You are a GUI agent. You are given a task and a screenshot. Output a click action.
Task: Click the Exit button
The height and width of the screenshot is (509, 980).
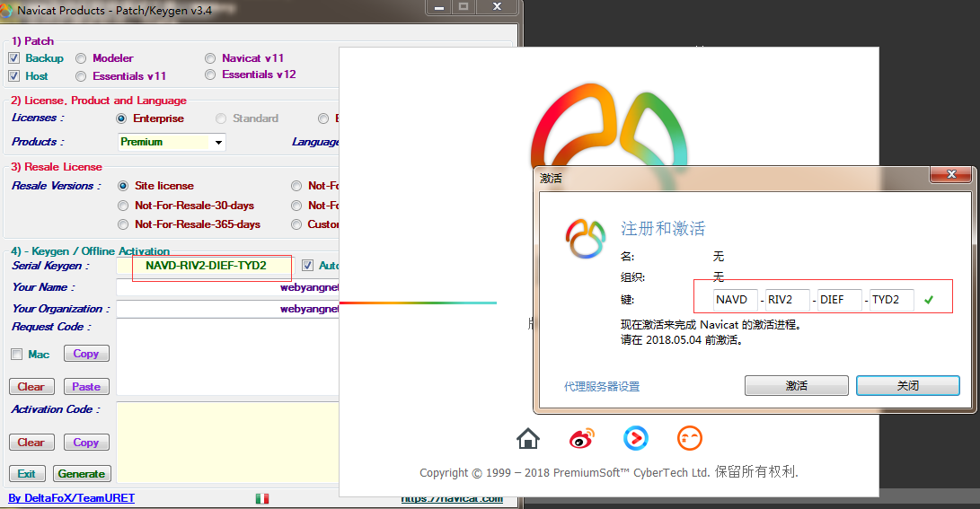pyautogui.click(x=27, y=473)
